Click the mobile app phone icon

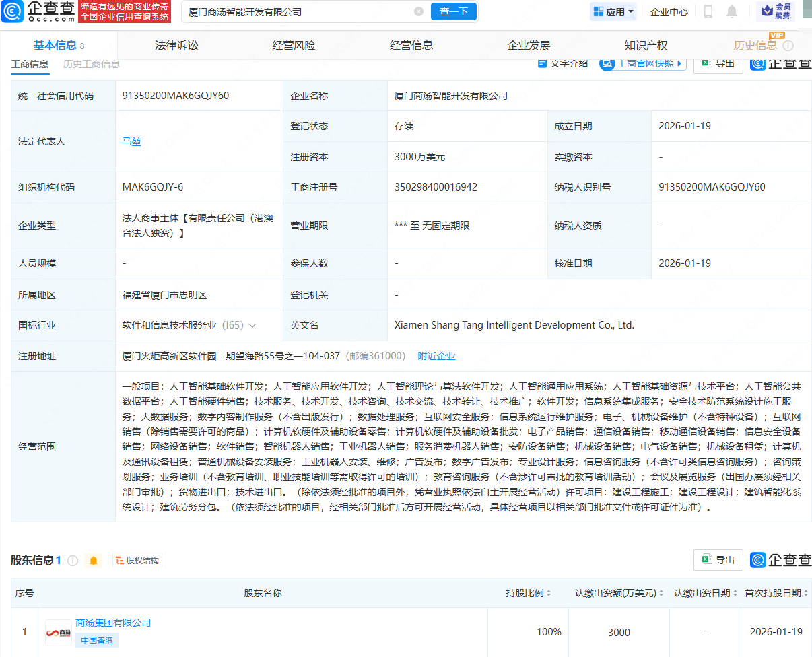709,12
